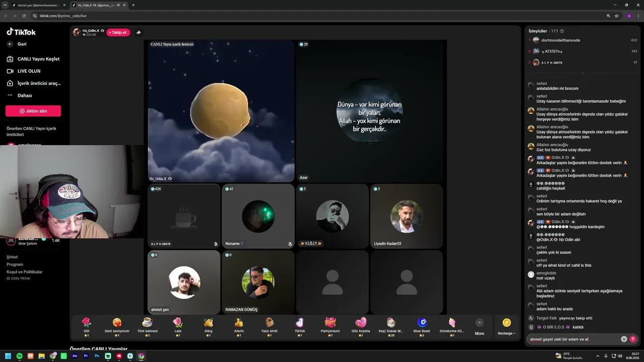
Task: Open the emoji picker in chat box
Action: pos(624,339)
